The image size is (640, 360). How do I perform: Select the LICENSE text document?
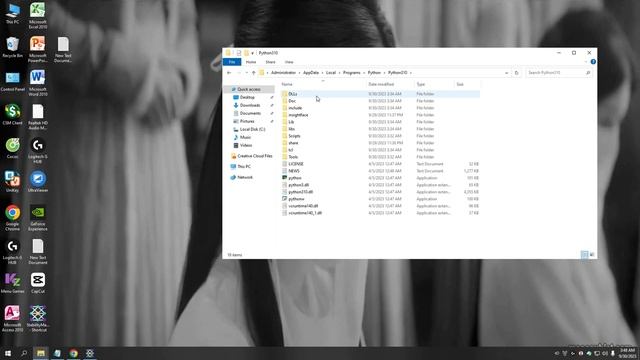pos(296,164)
